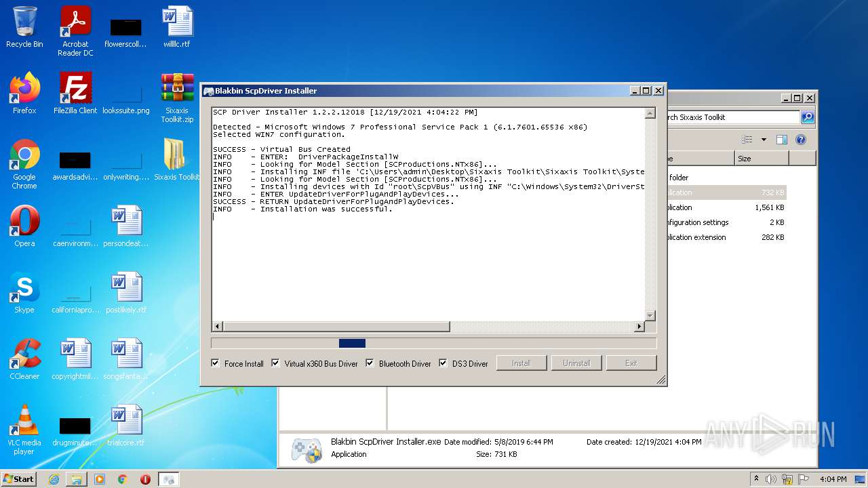The width and height of the screenshot is (868, 488).
Task: Click the Search Sixaxis Toolkit field
Action: (x=734, y=117)
